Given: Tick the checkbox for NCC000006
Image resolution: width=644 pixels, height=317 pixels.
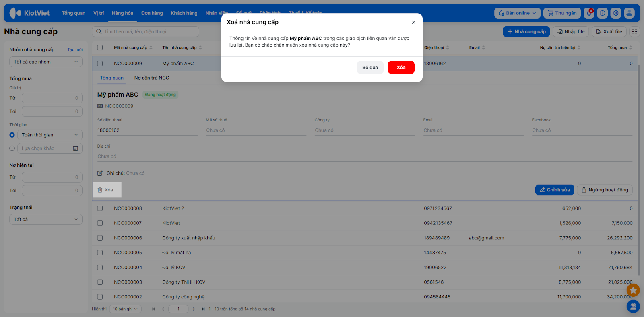Looking at the screenshot, I should (100, 238).
